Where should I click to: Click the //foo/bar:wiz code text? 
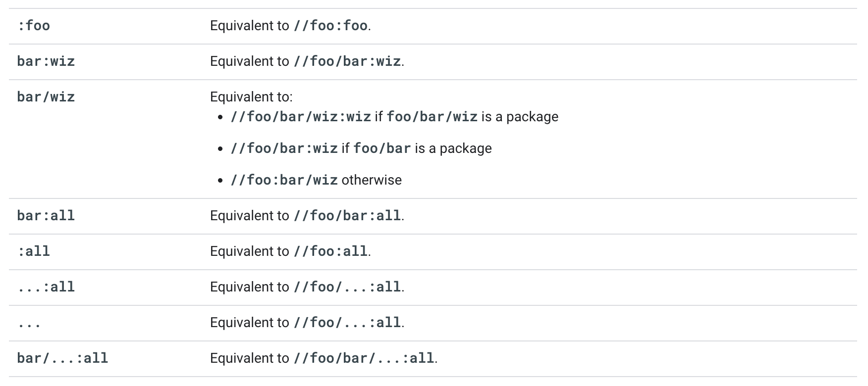347,61
